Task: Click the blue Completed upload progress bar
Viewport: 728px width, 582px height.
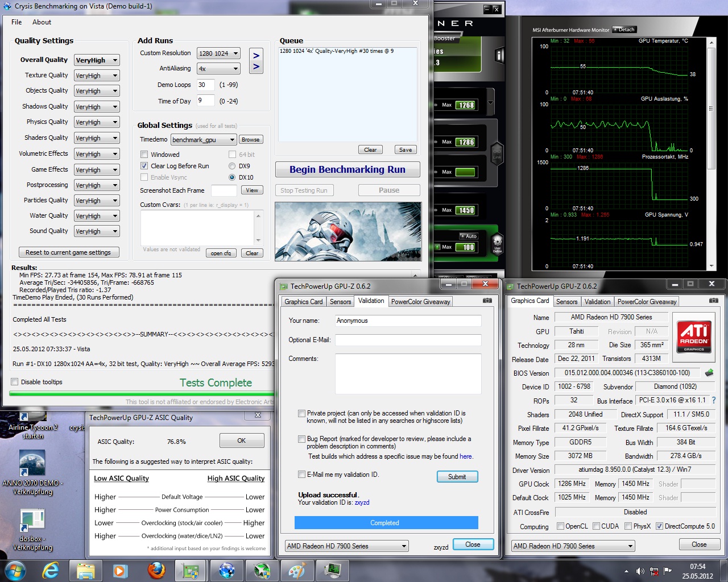Action: coord(386,522)
